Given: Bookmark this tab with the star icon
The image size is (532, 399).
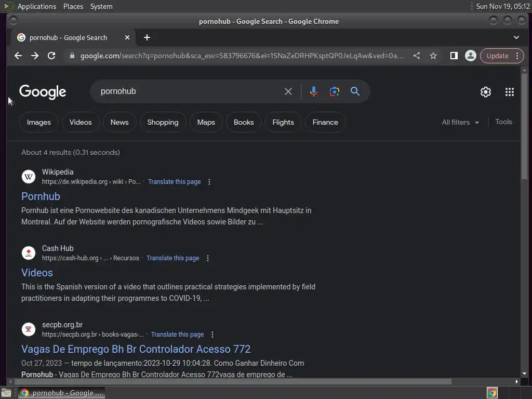Looking at the screenshot, I should click(433, 56).
